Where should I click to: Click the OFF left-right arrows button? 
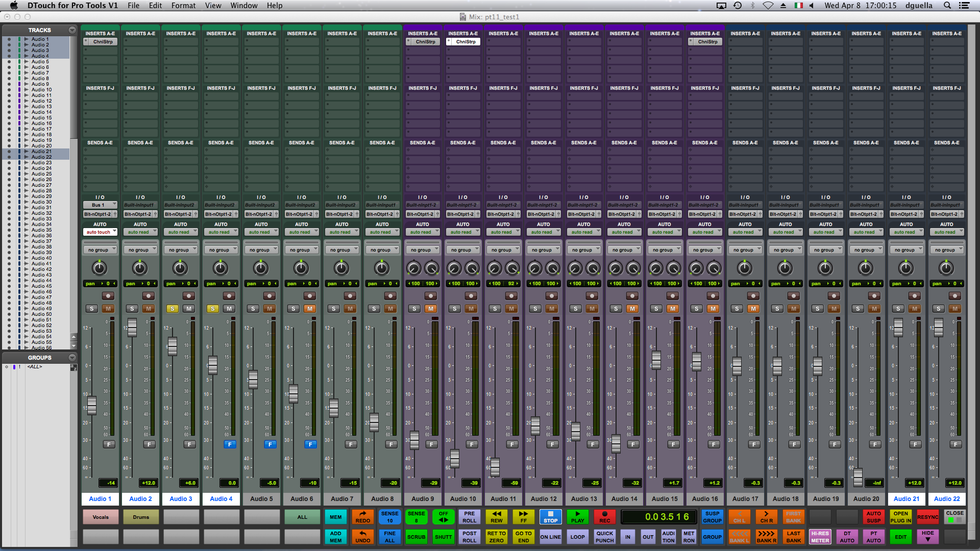pos(443,517)
